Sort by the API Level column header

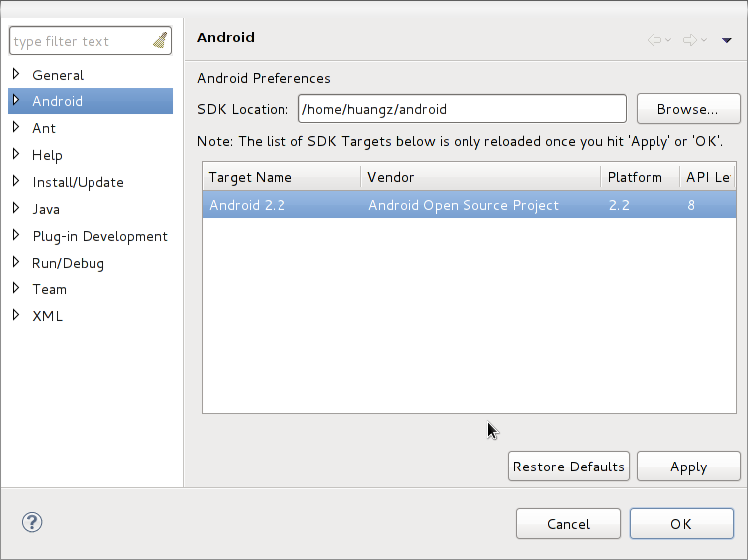click(708, 177)
